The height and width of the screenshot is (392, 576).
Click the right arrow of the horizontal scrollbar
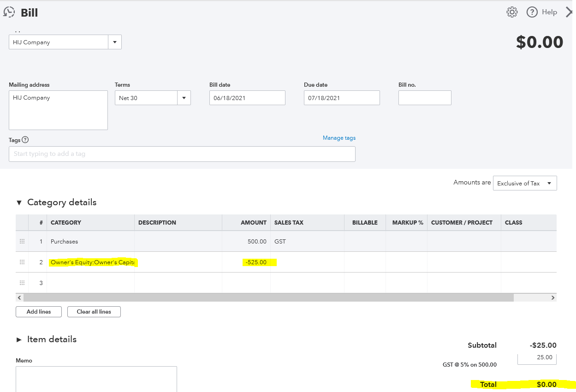coord(552,297)
